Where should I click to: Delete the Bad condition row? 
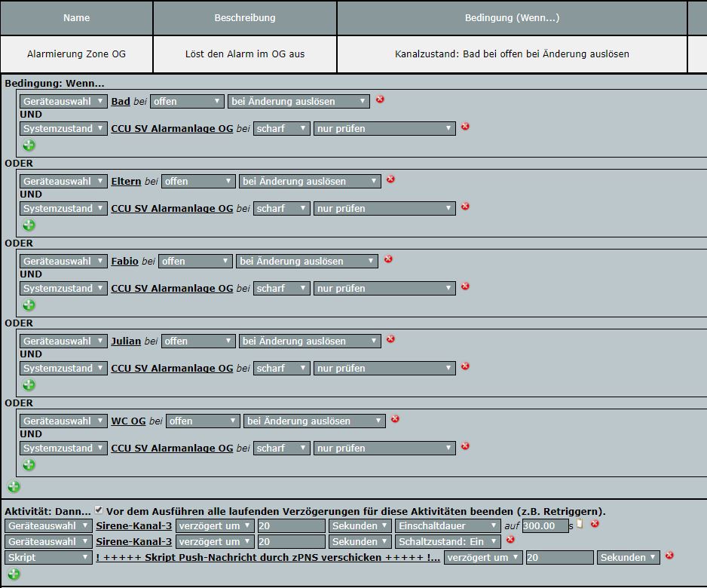tap(380, 100)
